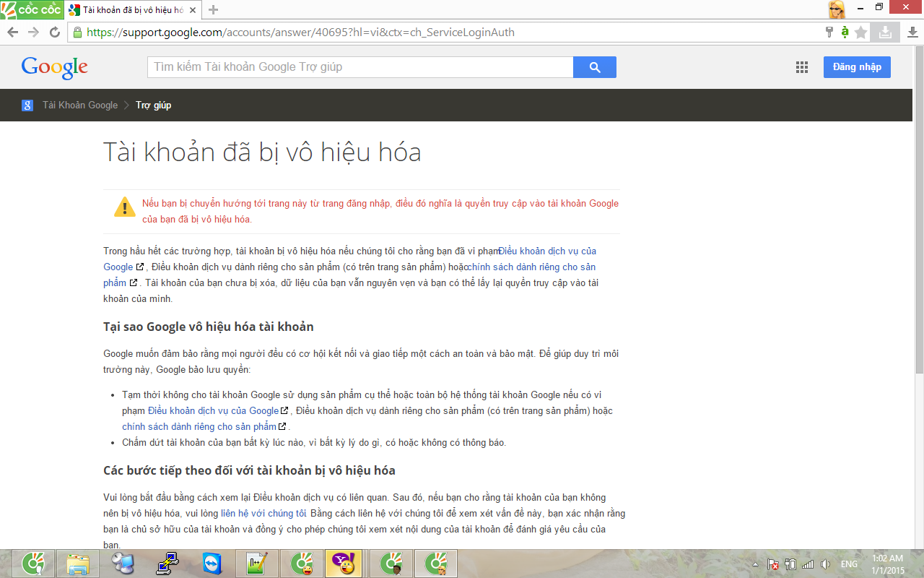Open bullet-list 'chính sách dành riêng cho sản phẩm' link

(x=199, y=426)
